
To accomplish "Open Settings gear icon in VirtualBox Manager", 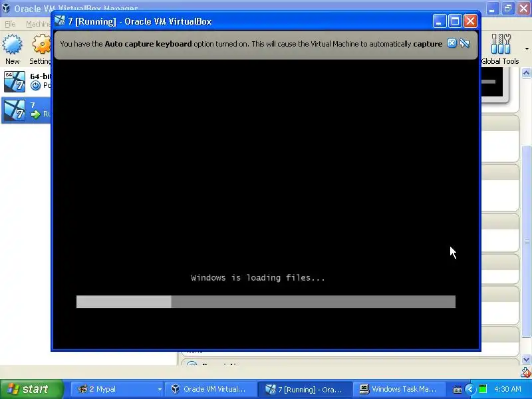I will pos(41,45).
